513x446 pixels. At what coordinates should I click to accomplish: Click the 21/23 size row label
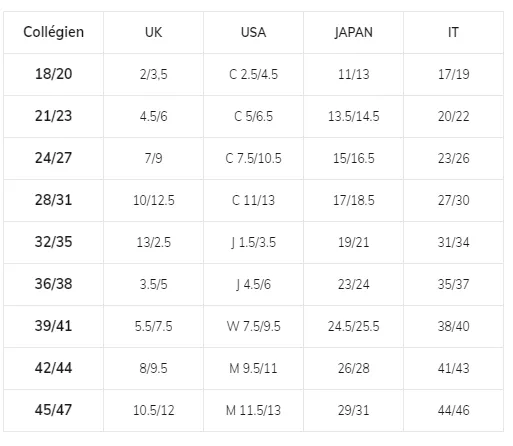click(53, 116)
